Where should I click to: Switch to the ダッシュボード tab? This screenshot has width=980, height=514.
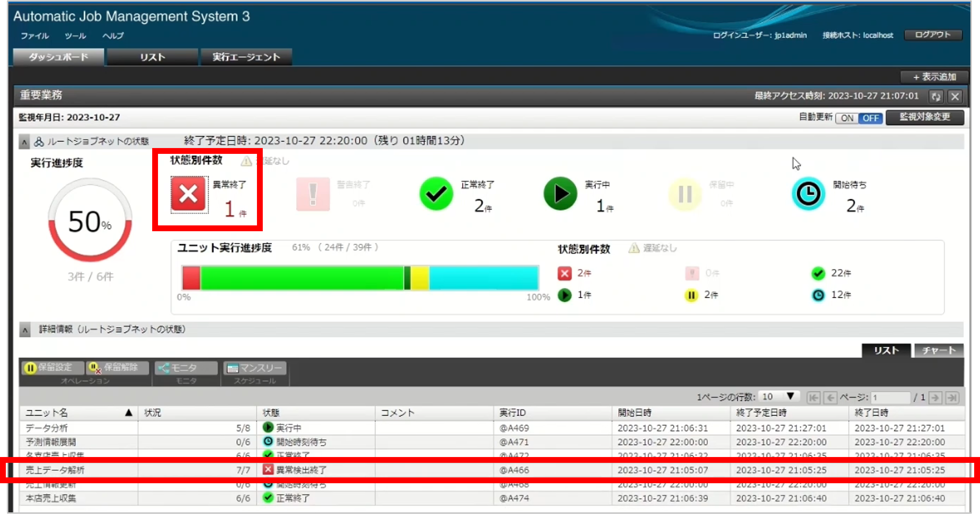[59, 57]
